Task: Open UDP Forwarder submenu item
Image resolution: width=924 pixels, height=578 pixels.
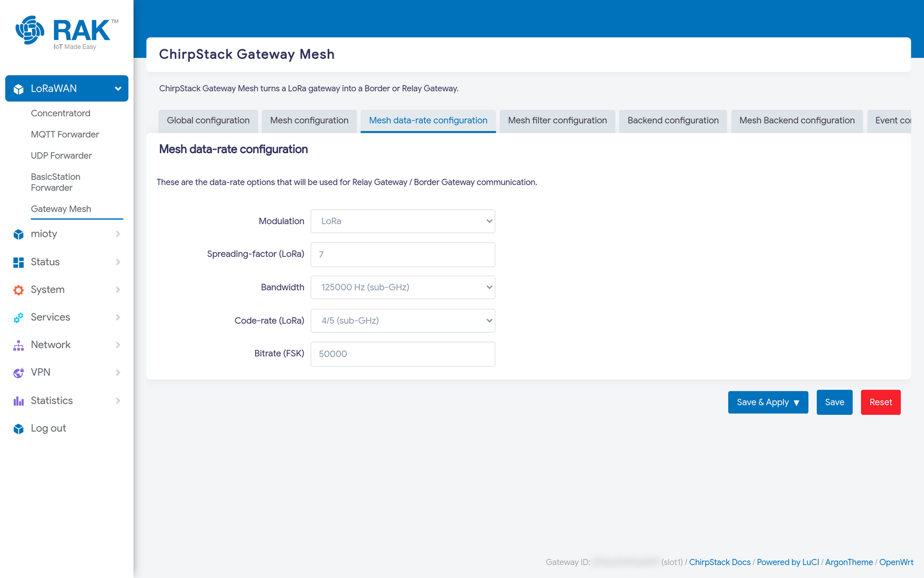Action: point(61,156)
